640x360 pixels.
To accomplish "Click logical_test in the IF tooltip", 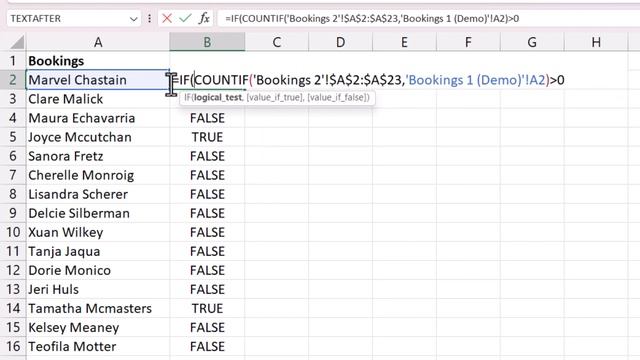I will click(218, 98).
